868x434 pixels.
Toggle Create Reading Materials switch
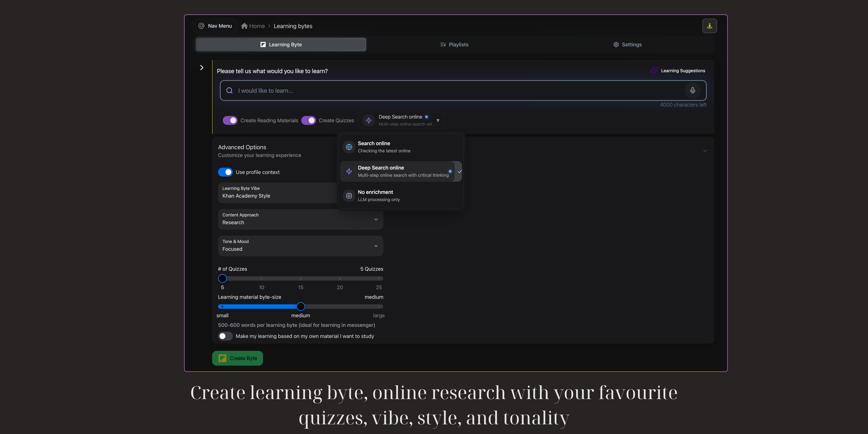tap(230, 120)
